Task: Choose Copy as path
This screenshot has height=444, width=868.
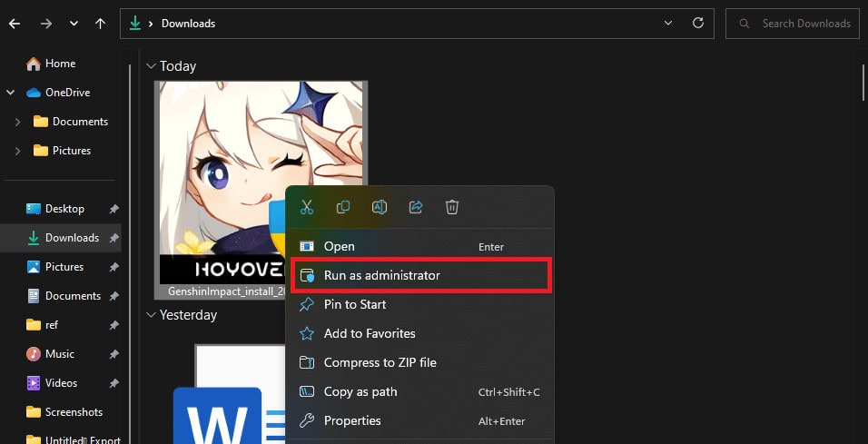Action: pos(419,391)
